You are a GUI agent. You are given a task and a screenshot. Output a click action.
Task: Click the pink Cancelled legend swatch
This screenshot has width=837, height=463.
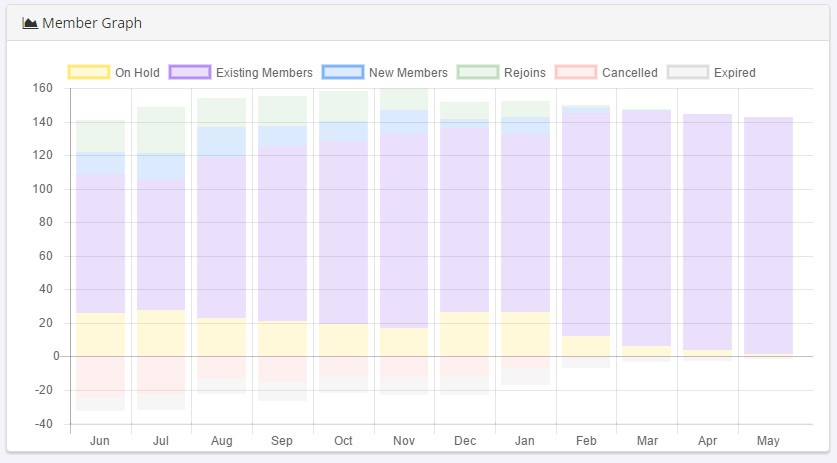575,72
